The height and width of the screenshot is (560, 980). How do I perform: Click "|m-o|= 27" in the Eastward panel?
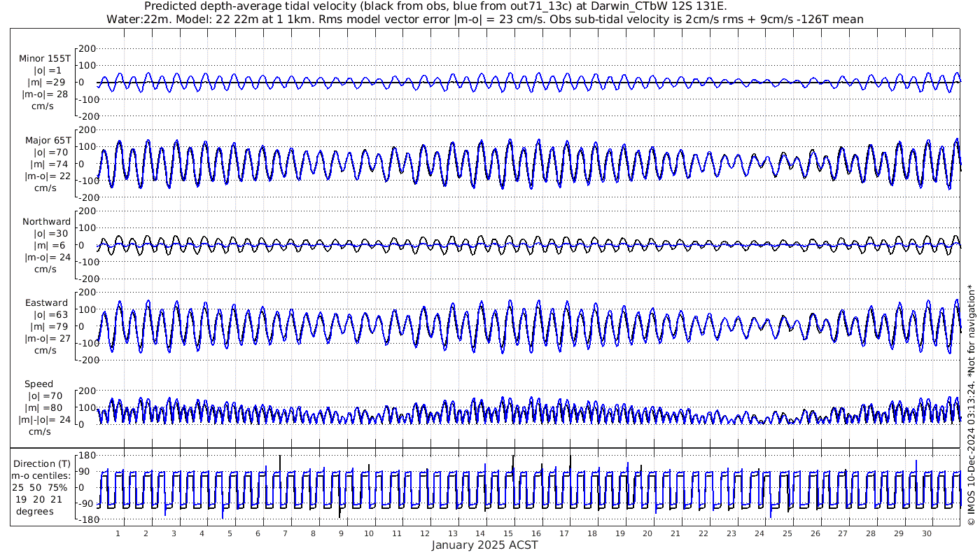47,338
